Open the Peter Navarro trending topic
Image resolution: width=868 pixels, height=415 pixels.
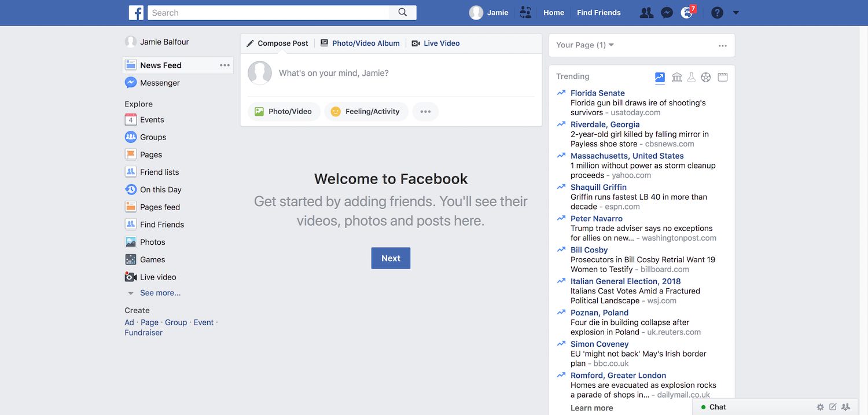coord(597,219)
